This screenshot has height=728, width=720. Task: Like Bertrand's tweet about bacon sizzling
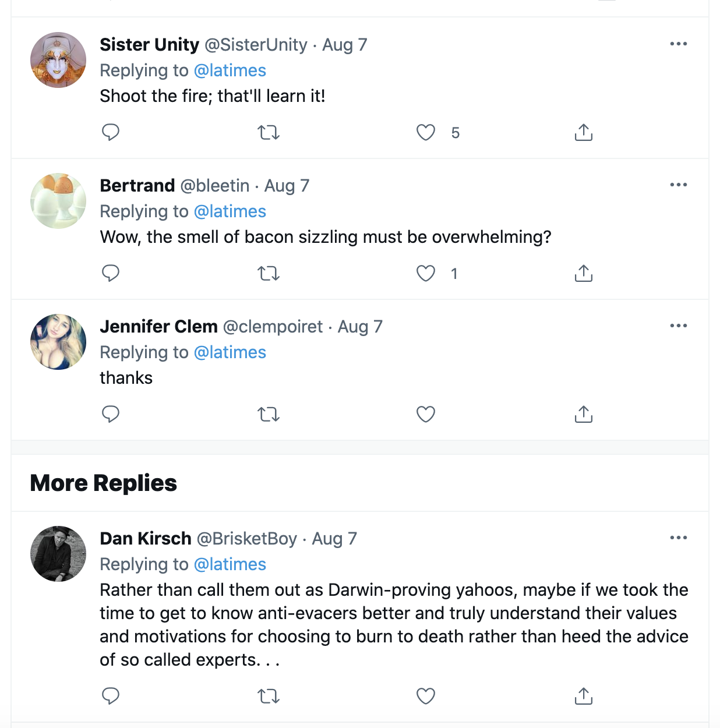[426, 273]
